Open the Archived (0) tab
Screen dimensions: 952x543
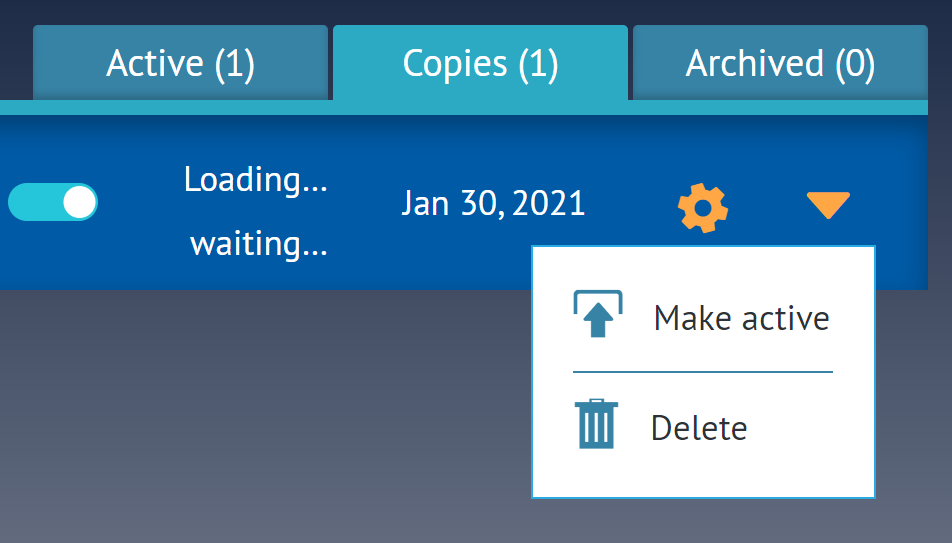[x=780, y=63]
